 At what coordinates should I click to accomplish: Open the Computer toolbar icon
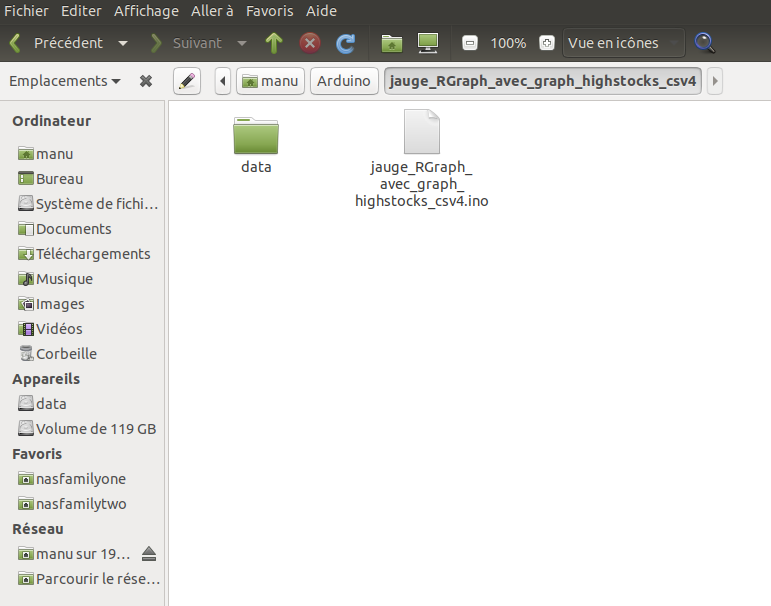[x=428, y=43]
